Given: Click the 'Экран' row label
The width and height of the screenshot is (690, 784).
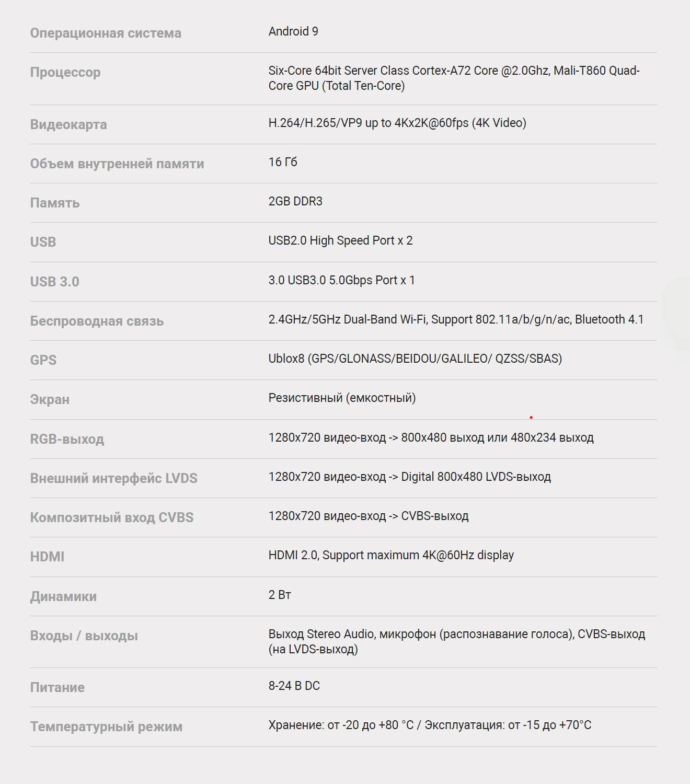Looking at the screenshot, I should click(x=50, y=399).
